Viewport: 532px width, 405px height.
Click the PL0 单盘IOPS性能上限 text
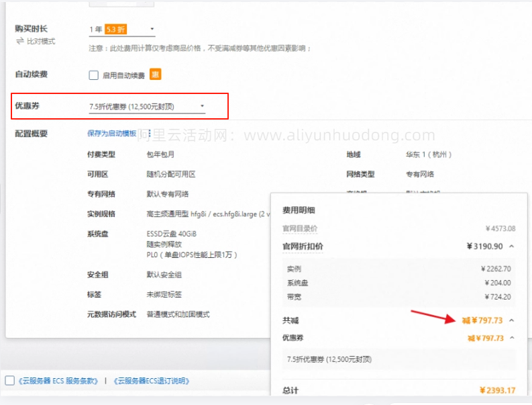(x=192, y=255)
